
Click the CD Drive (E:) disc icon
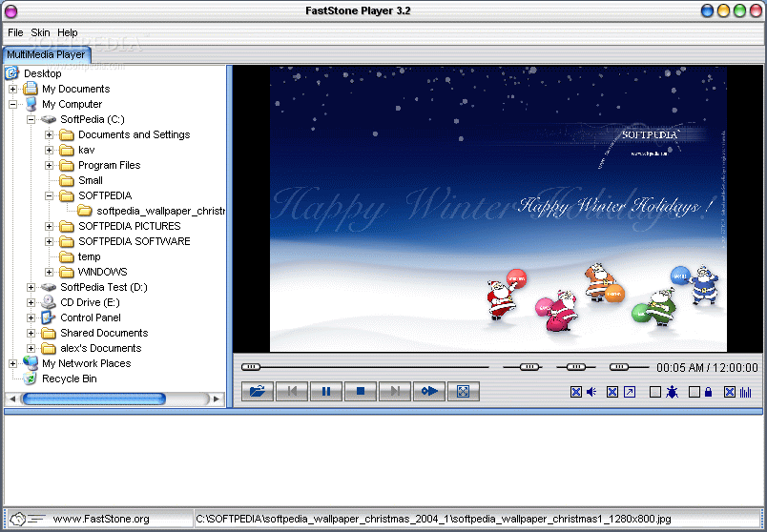point(49,302)
